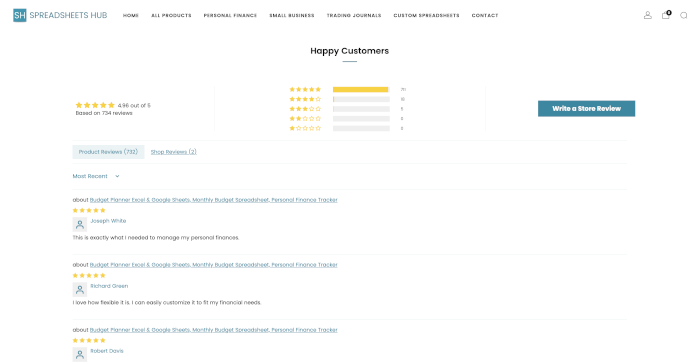Filter by the 2-star rating row
Screen dimensions: 700x362
point(348,119)
